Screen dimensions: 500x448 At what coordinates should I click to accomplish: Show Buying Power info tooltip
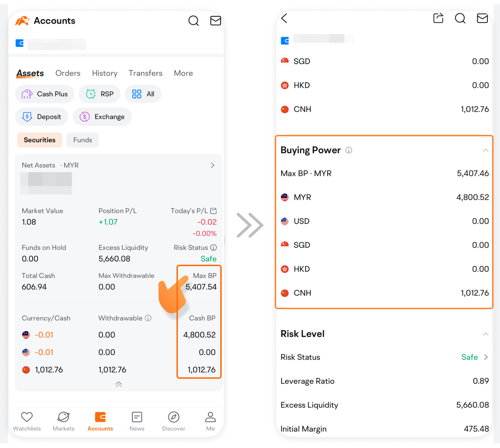[349, 150]
